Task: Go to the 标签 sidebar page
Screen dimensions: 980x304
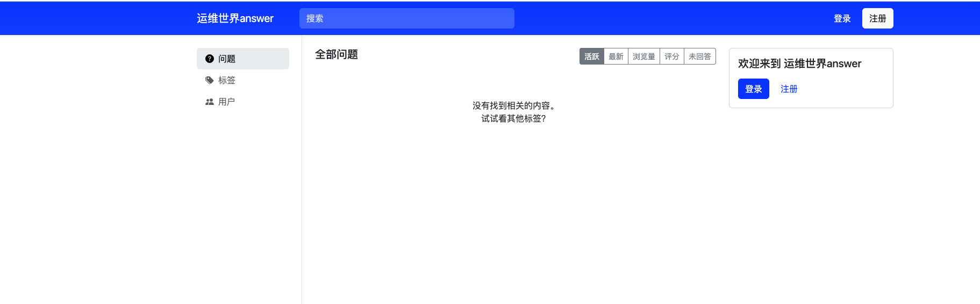Action: pos(227,80)
